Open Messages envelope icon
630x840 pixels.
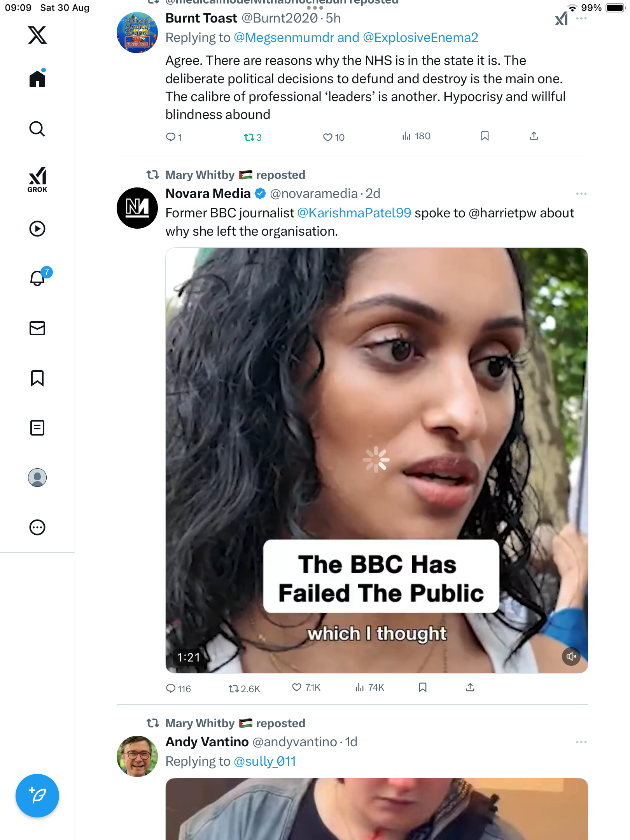pyautogui.click(x=37, y=328)
